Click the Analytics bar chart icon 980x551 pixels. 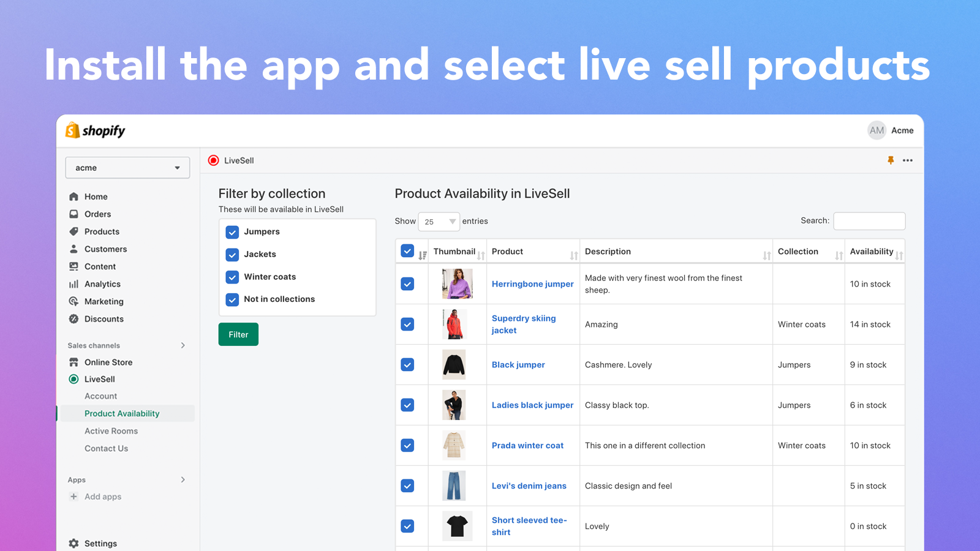click(x=73, y=284)
